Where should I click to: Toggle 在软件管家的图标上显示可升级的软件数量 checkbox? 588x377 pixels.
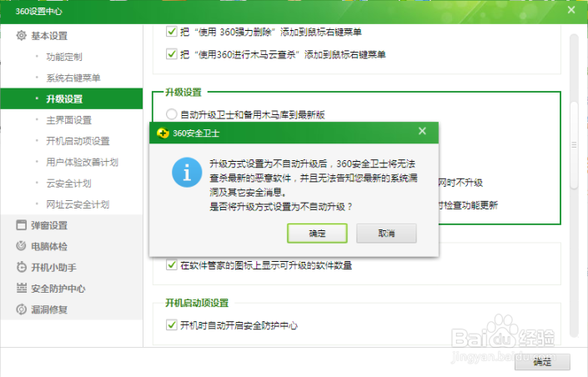(171, 265)
